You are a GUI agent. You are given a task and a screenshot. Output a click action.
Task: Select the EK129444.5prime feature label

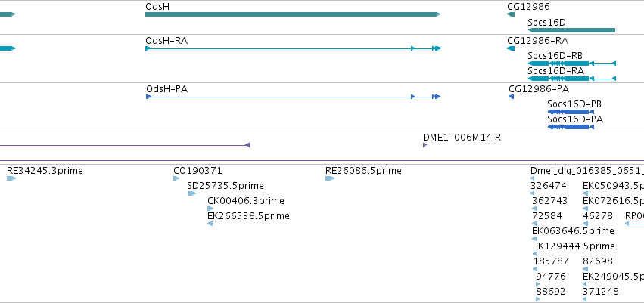[x=574, y=246]
